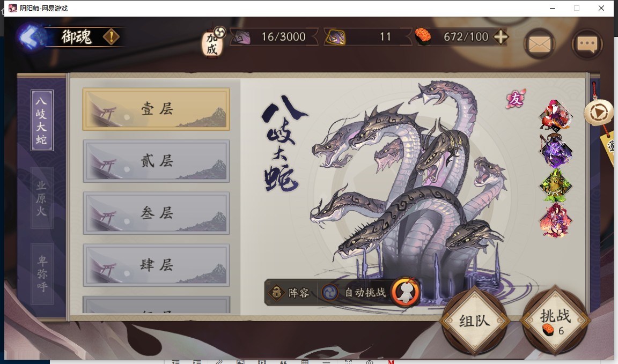Open the chat speech bubble icon
The width and height of the screenshot is (618, 364).
(587, 44)
